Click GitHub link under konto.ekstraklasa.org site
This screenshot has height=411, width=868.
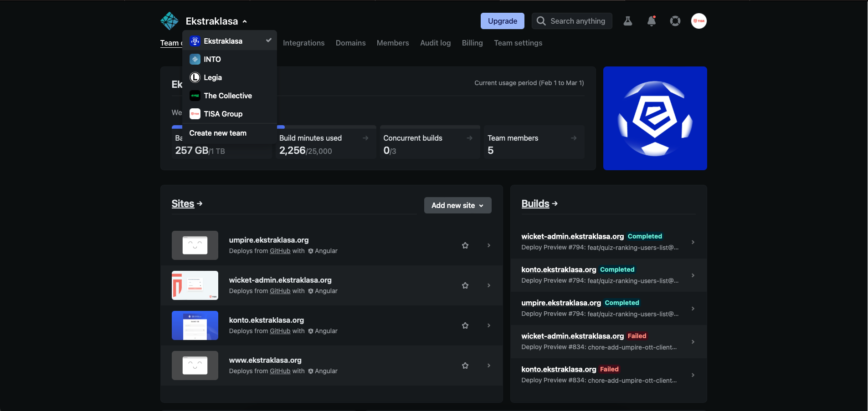[x=280, y=331]
